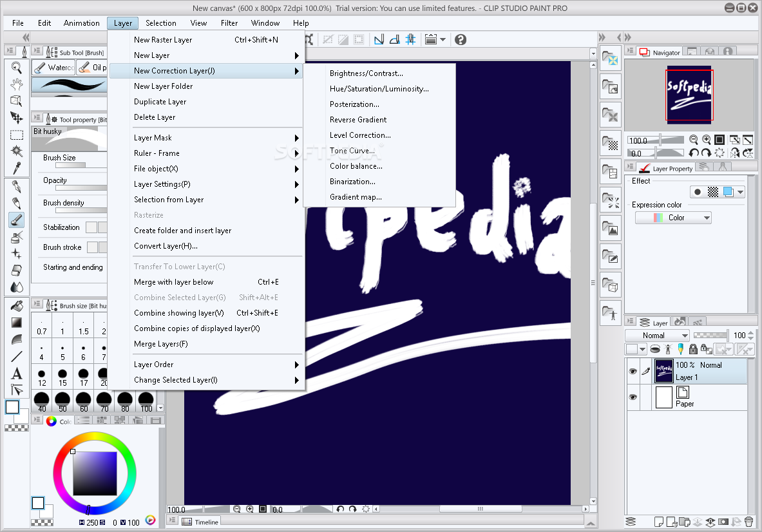Image resolution: width=762 pixels, height=532 pixels.
Task: Select the Eyedropper tool
Action: tap(17, 168)
